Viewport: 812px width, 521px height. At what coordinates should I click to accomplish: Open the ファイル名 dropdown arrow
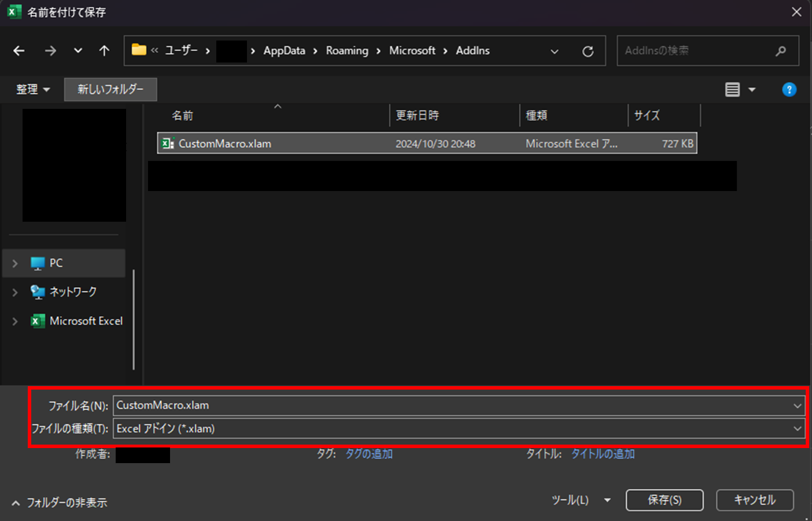(798, 406)
